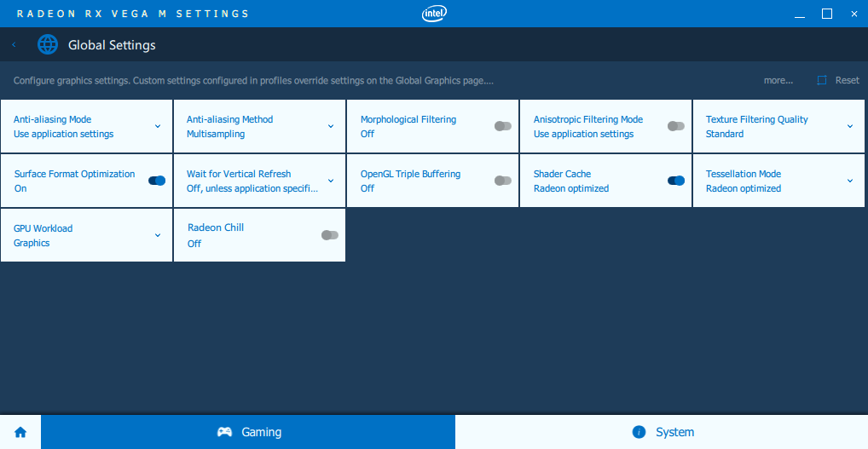Open the GPU Workload dropdown
868x449 pixels.
[x=158, y=235]
